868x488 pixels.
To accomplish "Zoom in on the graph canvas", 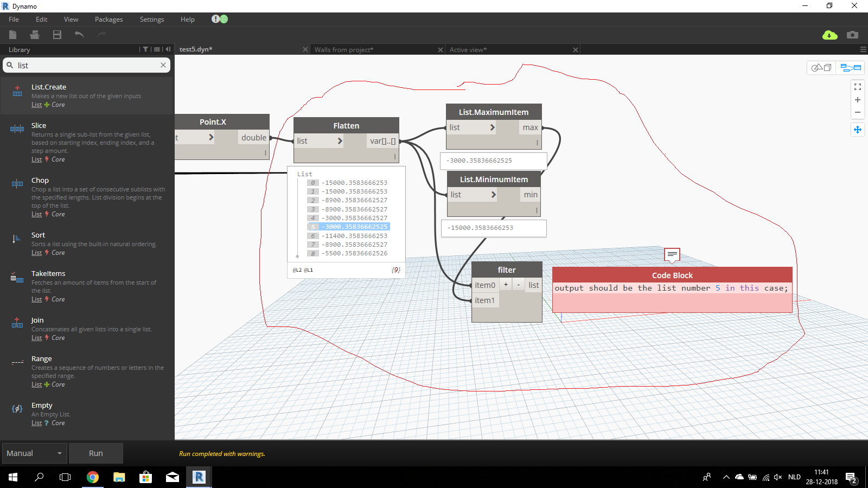I will [858, 100].
